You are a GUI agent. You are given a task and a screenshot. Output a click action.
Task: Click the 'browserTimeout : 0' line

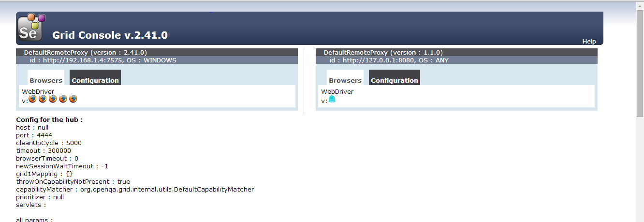[x=47, y=158]
